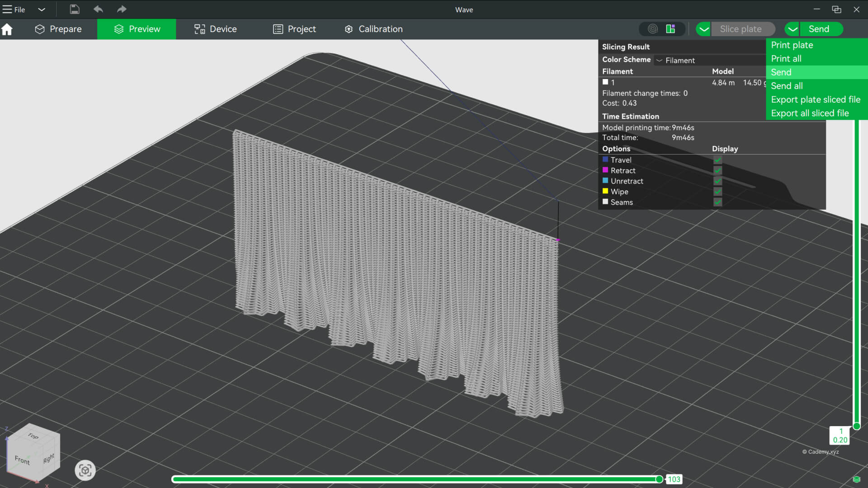Click the Front face of view cube

(x=22, y=460)
